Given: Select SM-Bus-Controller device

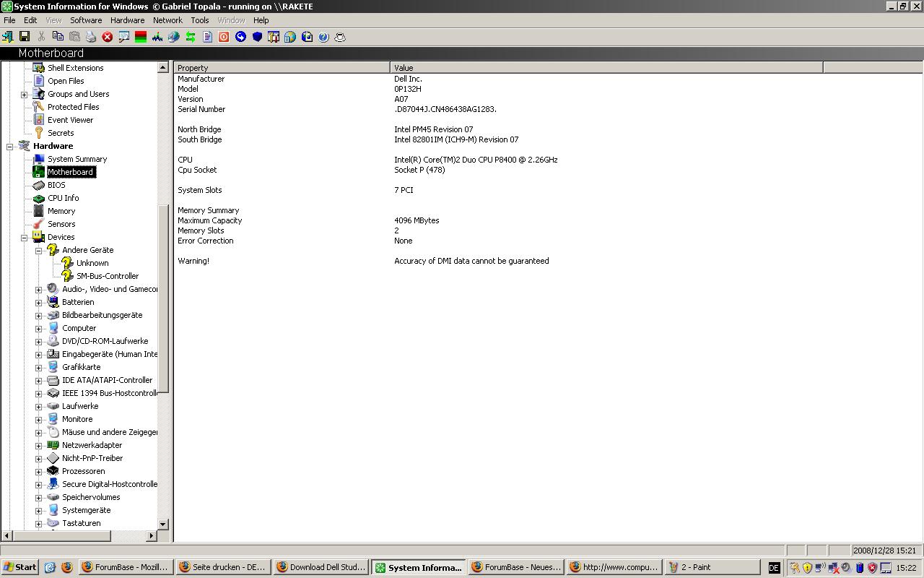Looking at the screenshot, I should (x=108, y=276).
